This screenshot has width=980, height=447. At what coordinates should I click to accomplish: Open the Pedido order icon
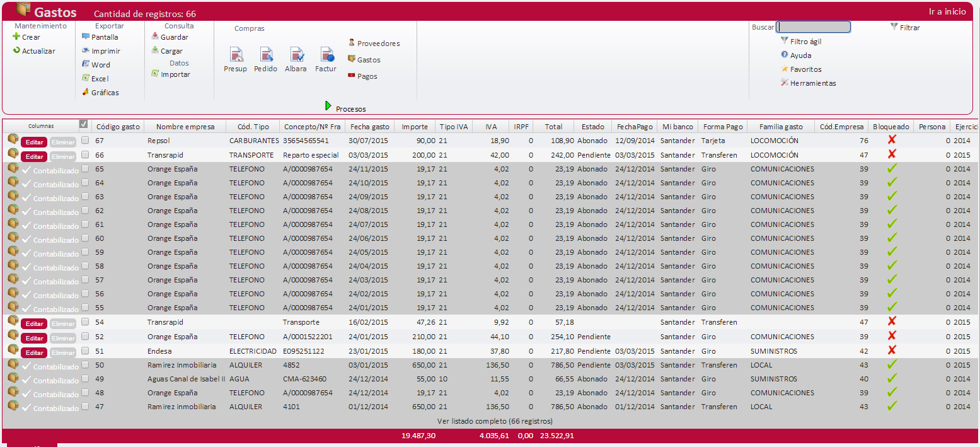coord(265,55)
